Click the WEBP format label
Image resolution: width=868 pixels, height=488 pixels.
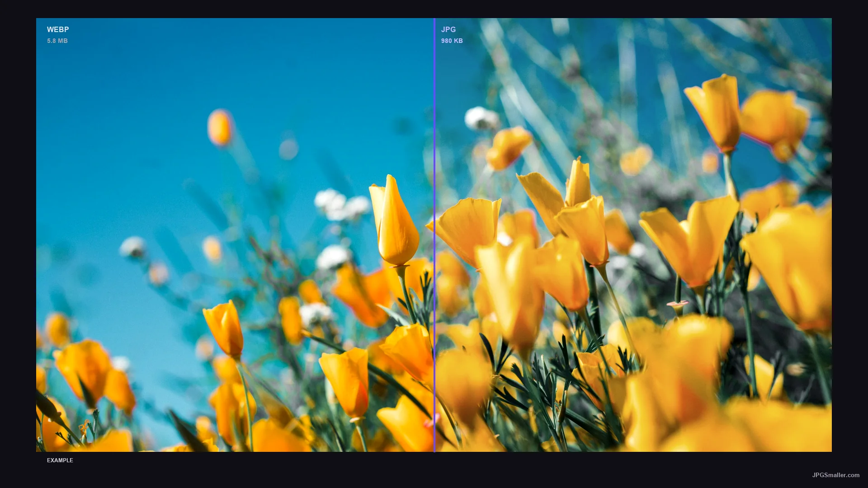tap(58, 30)
